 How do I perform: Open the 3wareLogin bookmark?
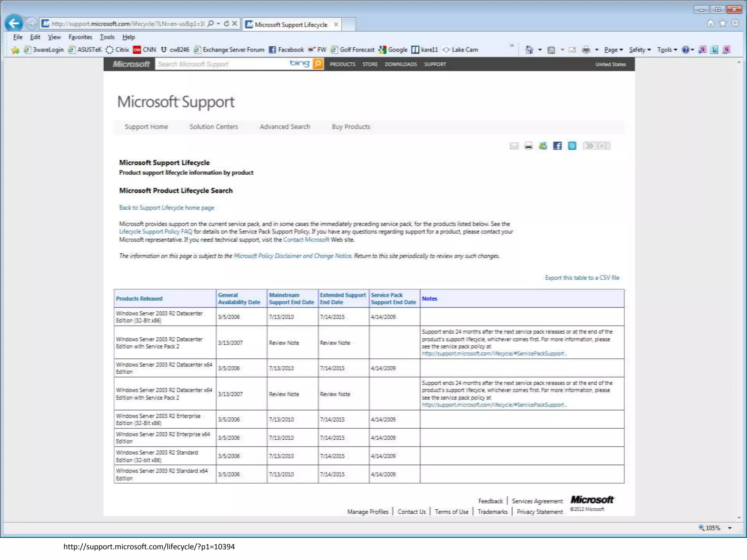(44, 50)
